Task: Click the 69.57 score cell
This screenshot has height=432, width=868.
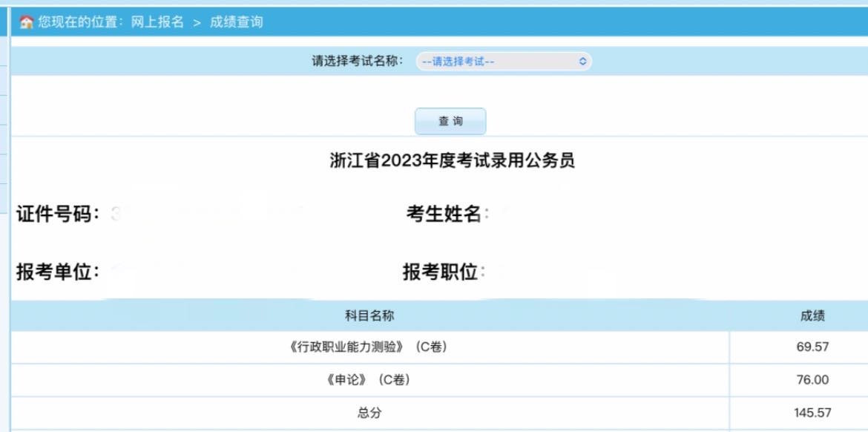Action: click(812, 347)
